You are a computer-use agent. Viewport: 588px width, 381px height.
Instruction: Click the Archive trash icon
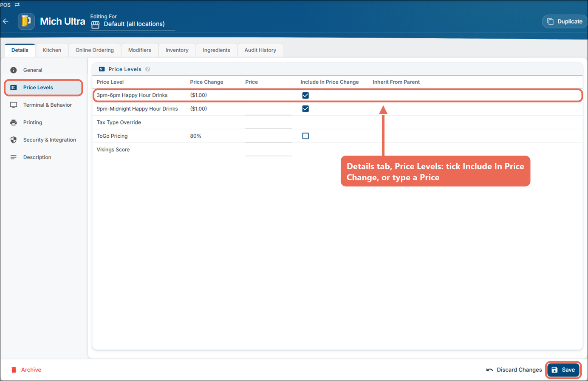[14, 370]
